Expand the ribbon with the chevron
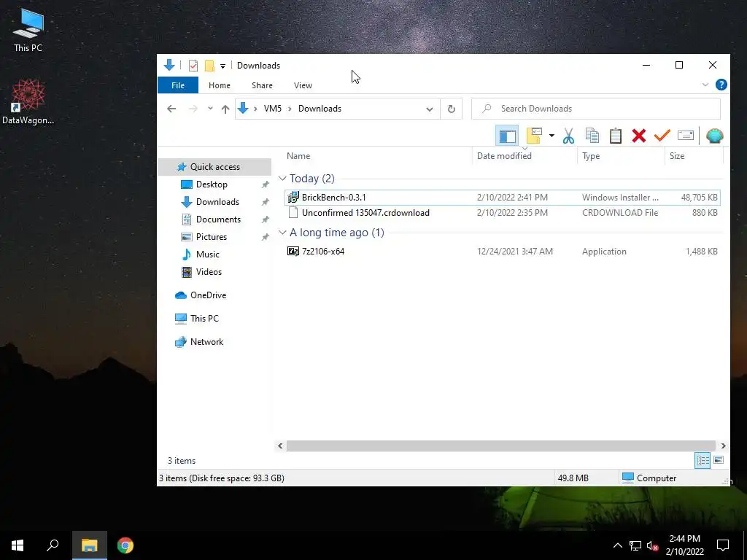 pos(705,85)
